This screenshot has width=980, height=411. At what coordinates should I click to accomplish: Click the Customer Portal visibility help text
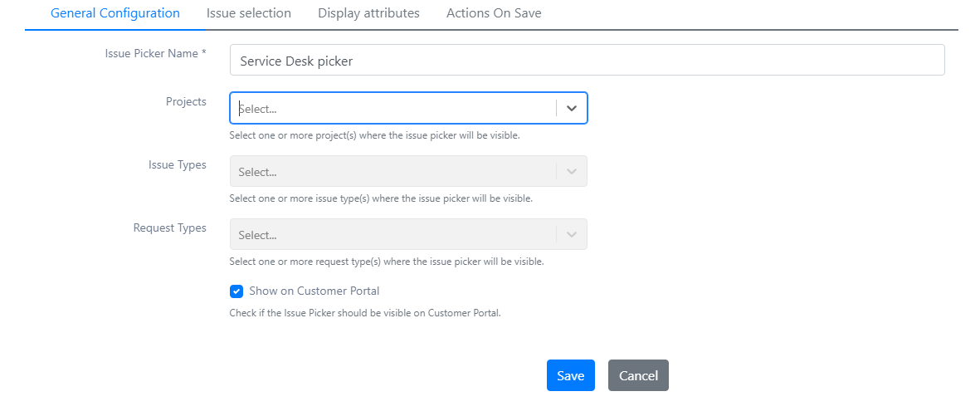tap(365, 313)
